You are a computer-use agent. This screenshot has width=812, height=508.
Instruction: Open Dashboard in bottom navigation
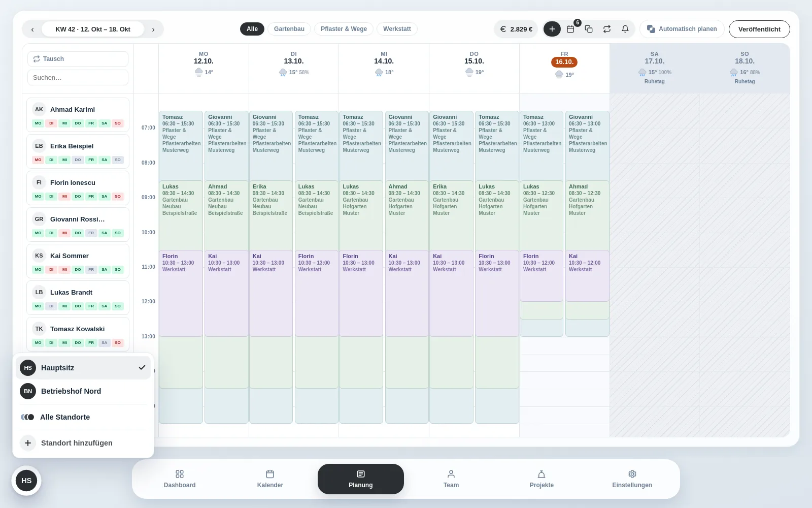[x=180, y=479]
